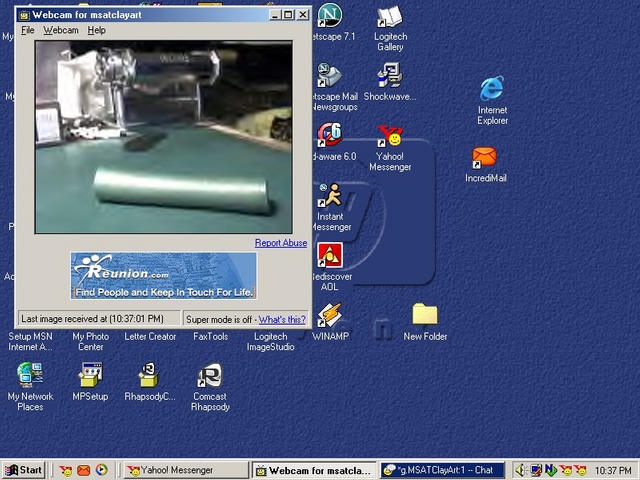Open the Help menu in Webcam window
640x480 pixels.
tap(96, 30)
